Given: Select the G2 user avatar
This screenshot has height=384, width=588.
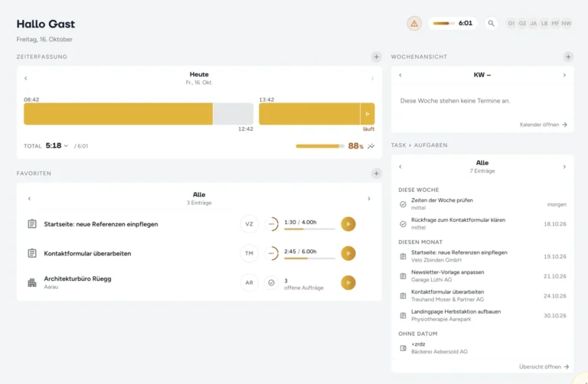Looking at the screenshot, I should click(x=522, y=23).
